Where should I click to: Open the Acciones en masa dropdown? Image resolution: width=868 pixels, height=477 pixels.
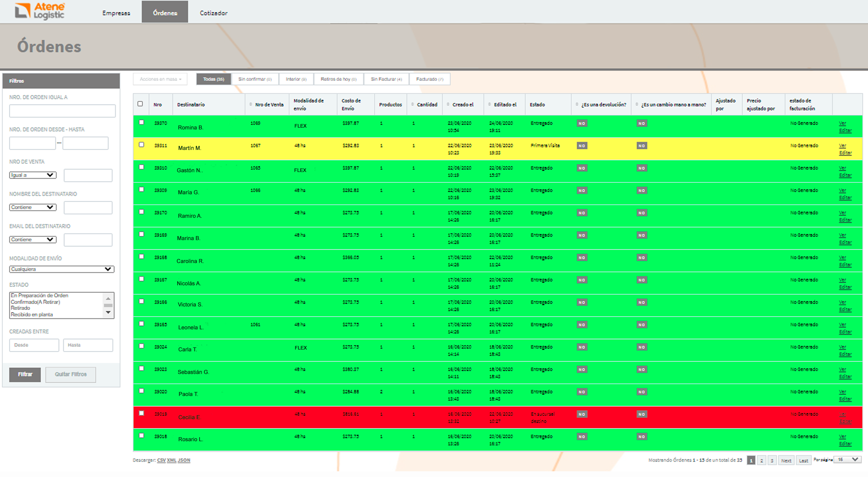pyautogui.click(x=160, y=79)
